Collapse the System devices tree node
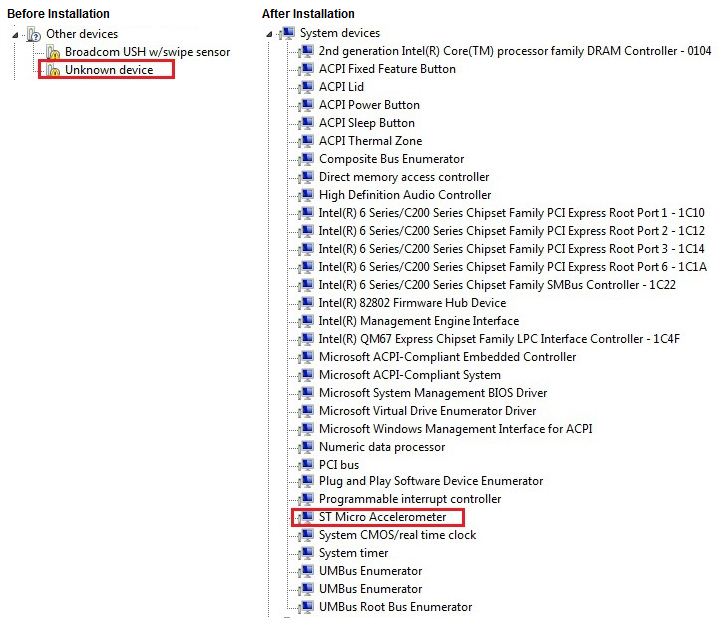This screenshot has width=727, height=630. pos(269,34)
